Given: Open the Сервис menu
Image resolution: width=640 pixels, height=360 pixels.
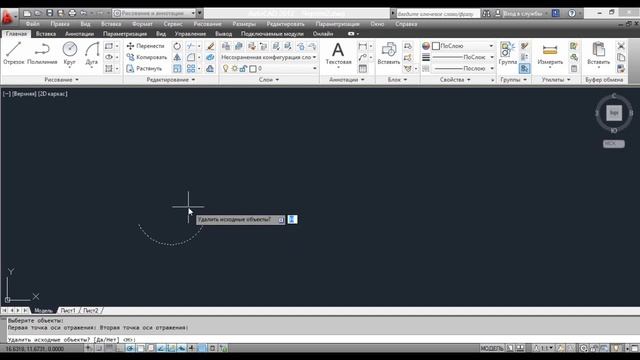Looking at the screenshot, I should (x=173, y=24).
